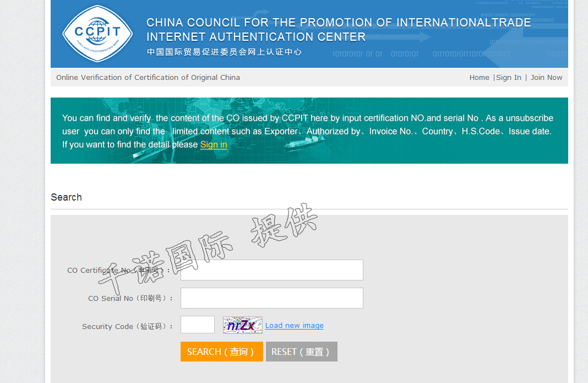Click the captcha verification image

(242, 325)
